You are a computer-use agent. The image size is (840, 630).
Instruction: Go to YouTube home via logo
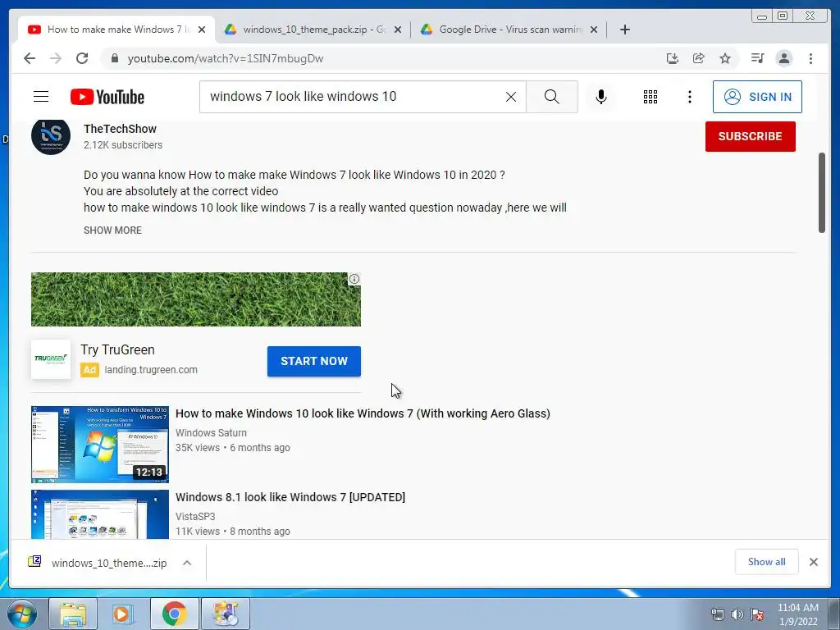point(107,97)
